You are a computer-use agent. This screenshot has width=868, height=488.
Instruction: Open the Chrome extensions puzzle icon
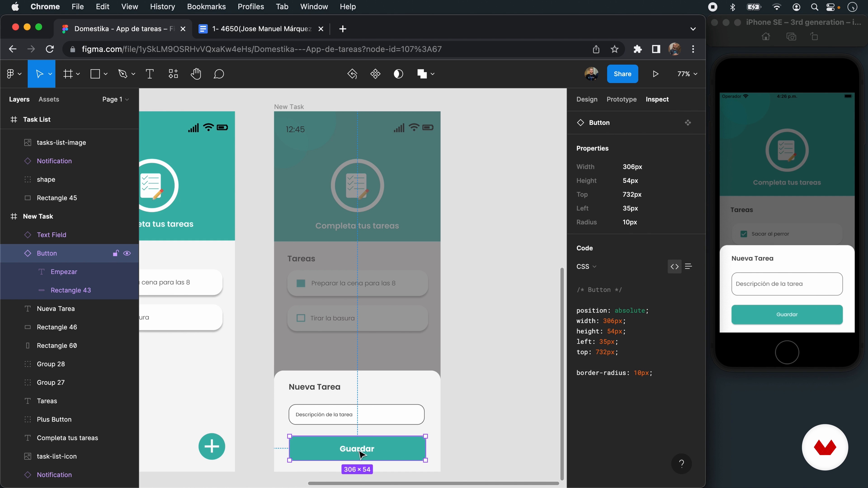(x=637, y=49)
